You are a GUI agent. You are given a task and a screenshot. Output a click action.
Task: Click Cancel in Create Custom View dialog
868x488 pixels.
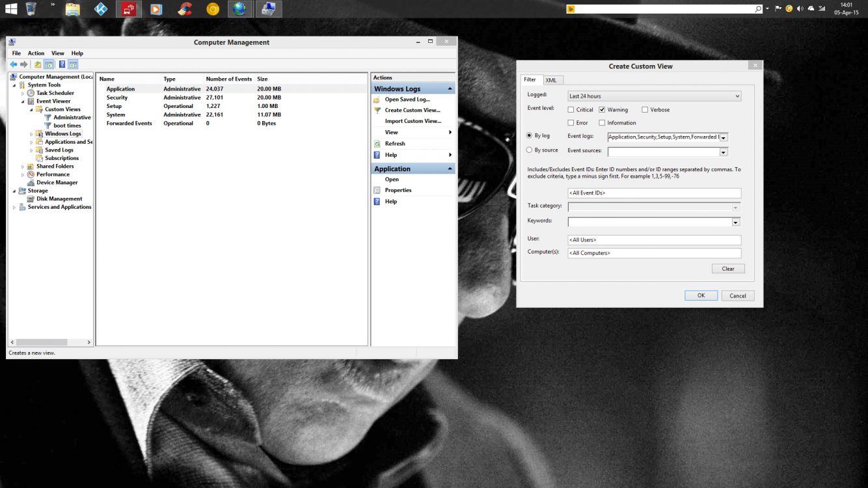pos(738,295)
